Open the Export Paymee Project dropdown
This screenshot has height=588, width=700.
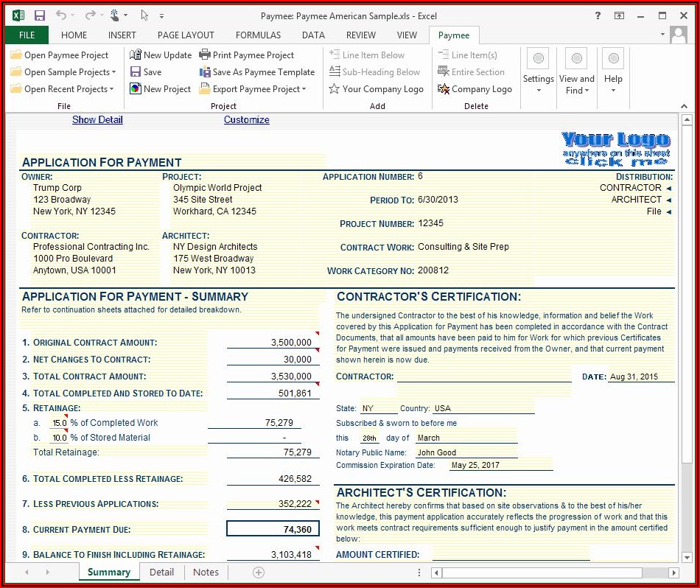click(304, 89)
